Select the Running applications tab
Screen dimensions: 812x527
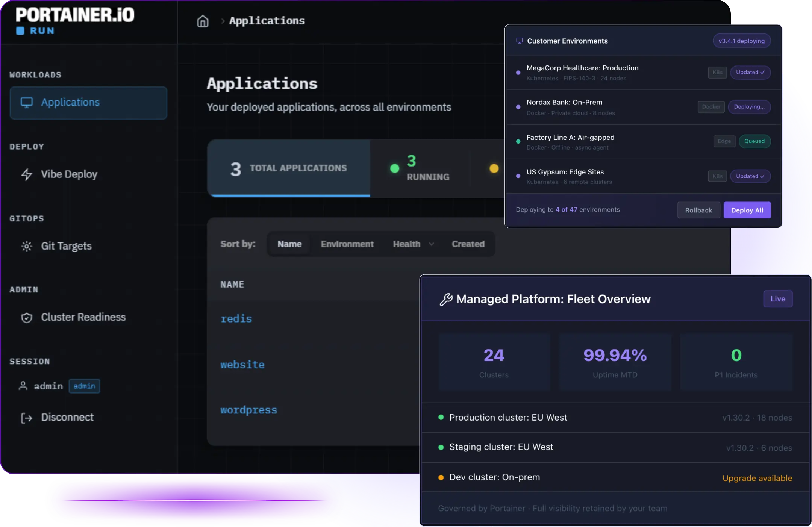pos(420,168)
